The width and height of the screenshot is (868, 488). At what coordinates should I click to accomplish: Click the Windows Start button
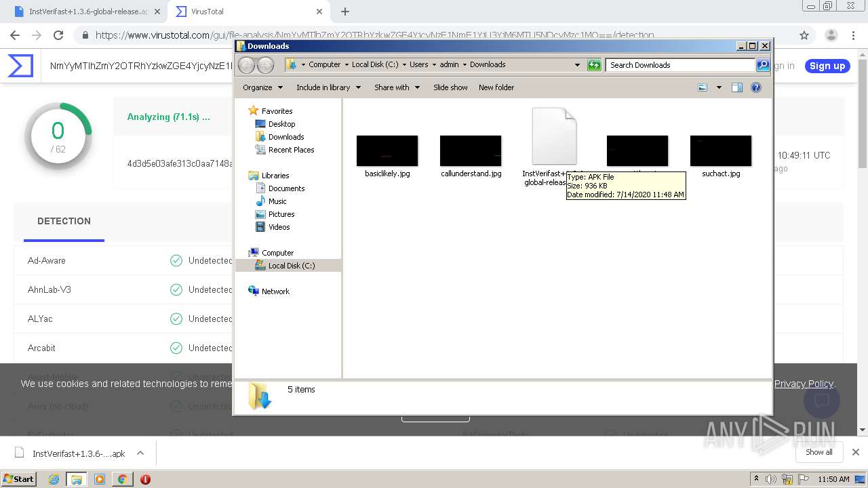pyautogui.click(x=19, y=479)
